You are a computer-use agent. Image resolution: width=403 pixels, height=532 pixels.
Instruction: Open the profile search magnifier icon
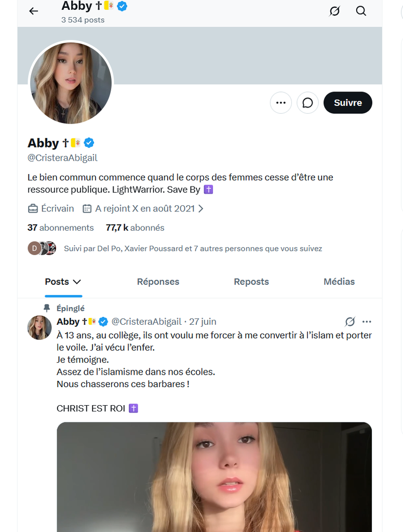point(361,11)
